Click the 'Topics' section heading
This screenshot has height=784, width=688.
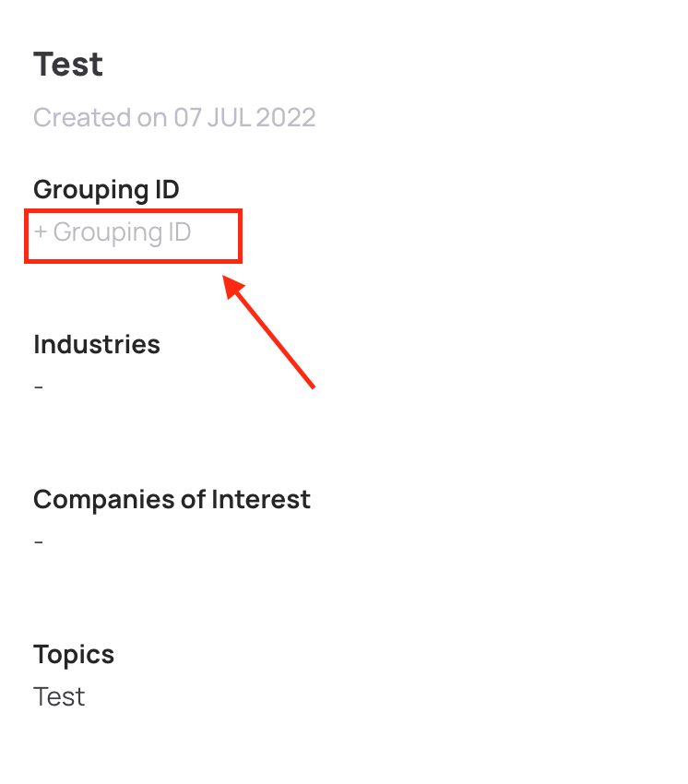74,655
